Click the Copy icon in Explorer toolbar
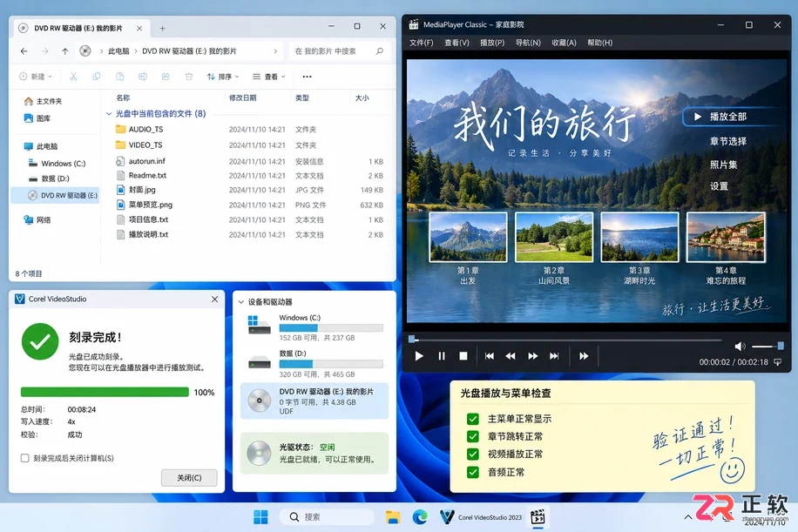 [96, 77]
